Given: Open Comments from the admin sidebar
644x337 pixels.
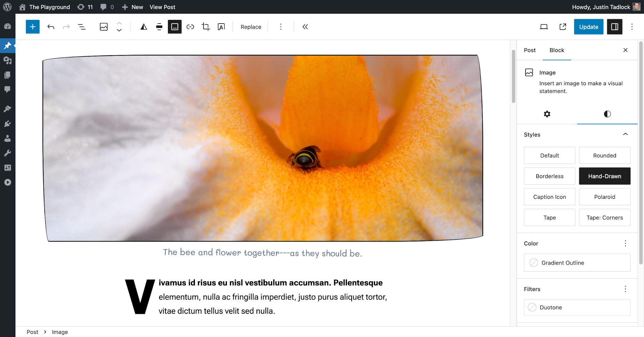Looking at the screenshot, I should pos(7,89).
